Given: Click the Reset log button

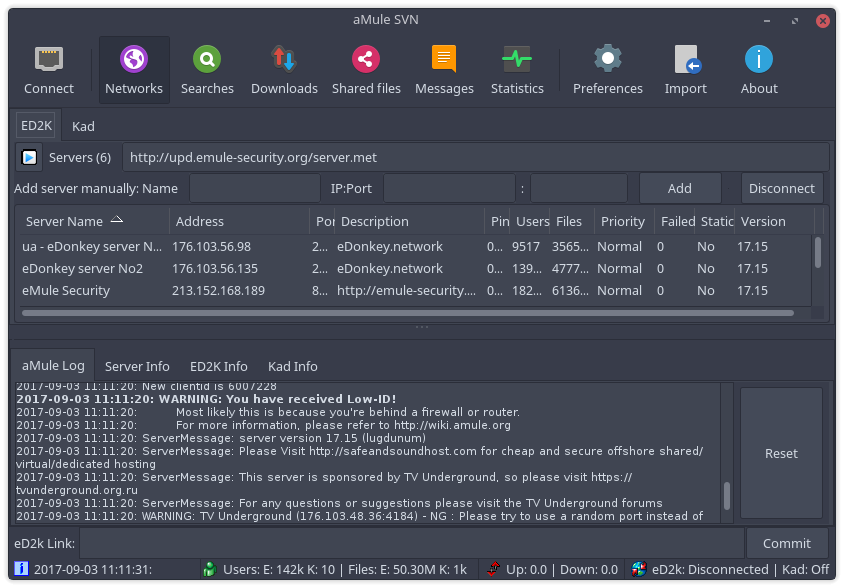Looking at the screenshot, I should [x=782, y=453].
